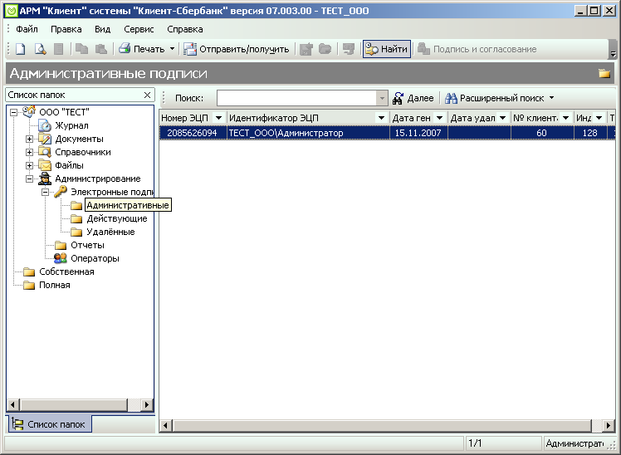Click the Журнал clock document icon
This screenshot has height=455, width=621.
coord(45,126)
